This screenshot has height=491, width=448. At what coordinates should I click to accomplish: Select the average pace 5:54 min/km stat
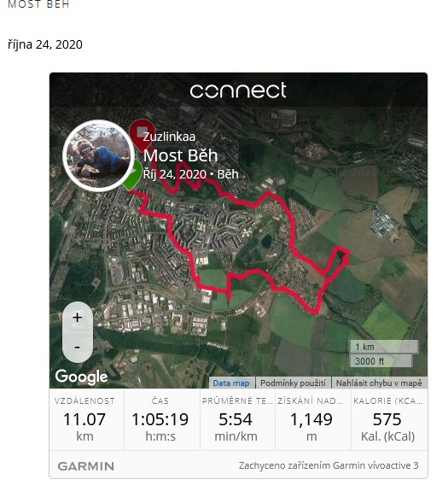(x=237, y=419)
